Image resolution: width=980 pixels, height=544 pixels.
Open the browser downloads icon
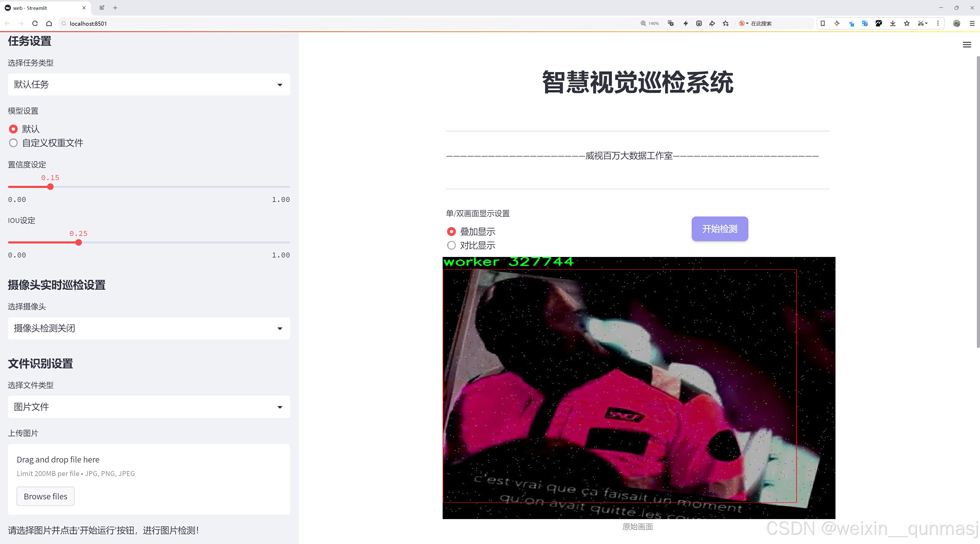[893, 24]
